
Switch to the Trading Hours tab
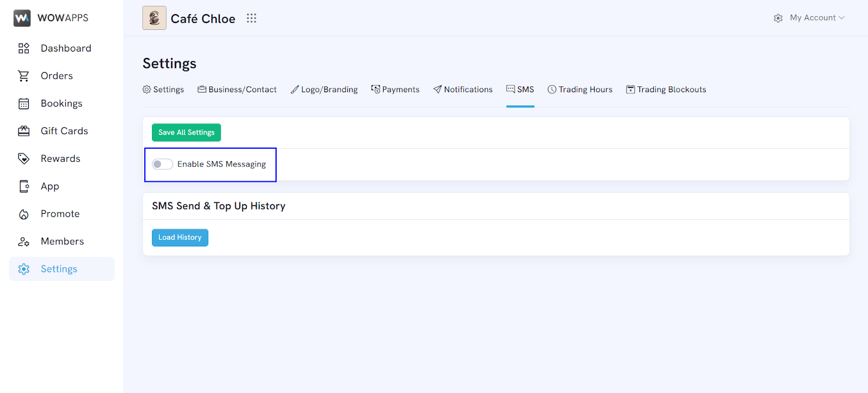point(580,90)
